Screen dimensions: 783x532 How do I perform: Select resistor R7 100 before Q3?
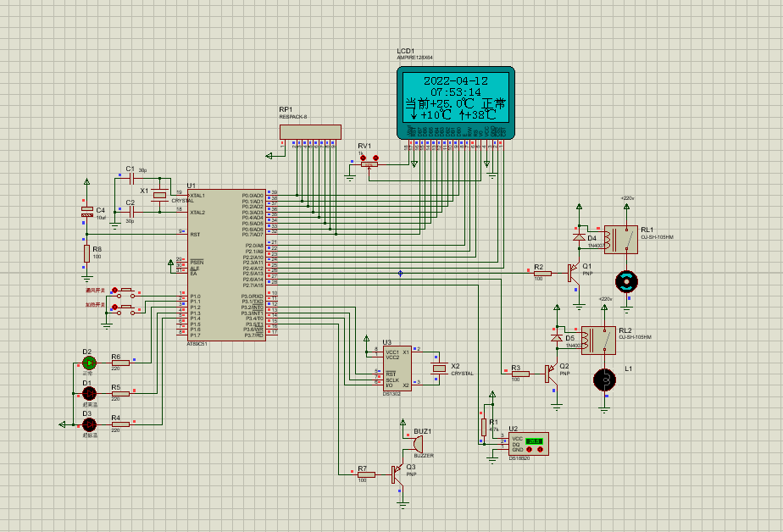tap(367, 474)
